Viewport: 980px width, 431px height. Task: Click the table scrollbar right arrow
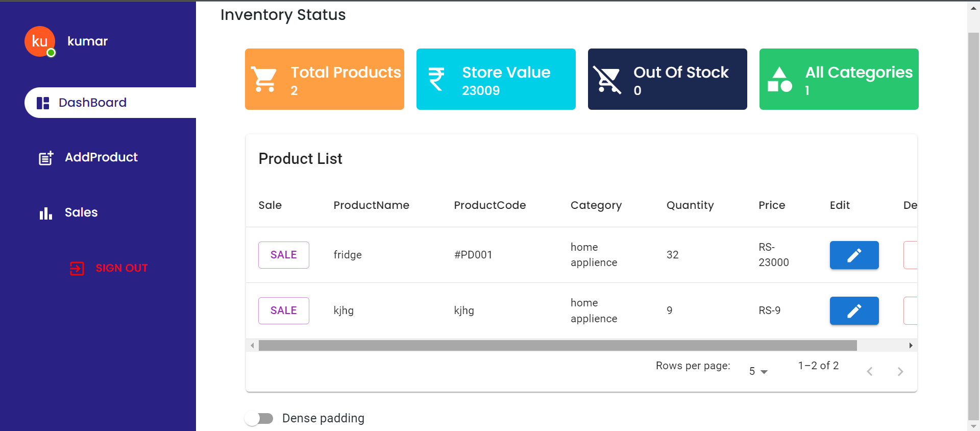[911, 346]
